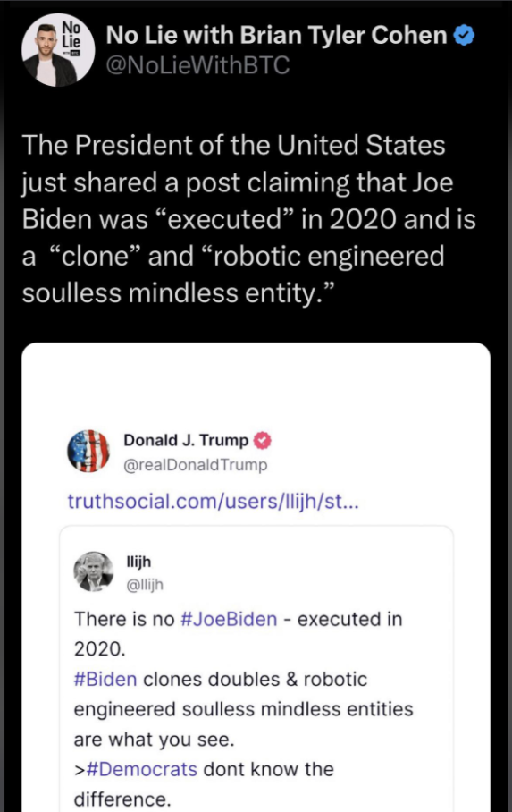512x812 pixels.
Task: Open the #Democrats hashtag
Action: click(x=141, y=770)
